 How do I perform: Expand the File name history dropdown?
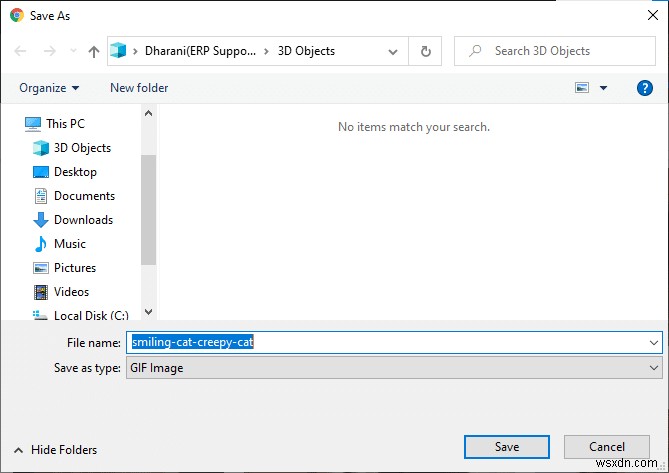click(x=654, y=343)
